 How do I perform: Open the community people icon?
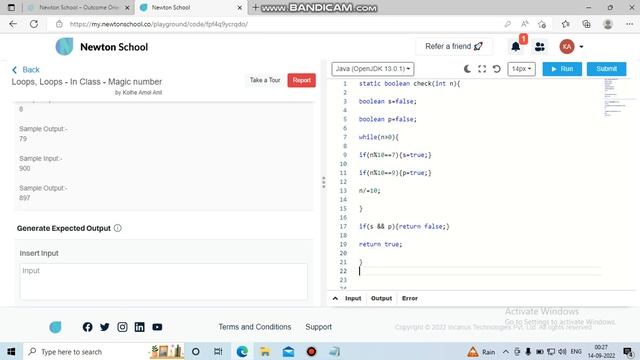click(x=540, y=47)
